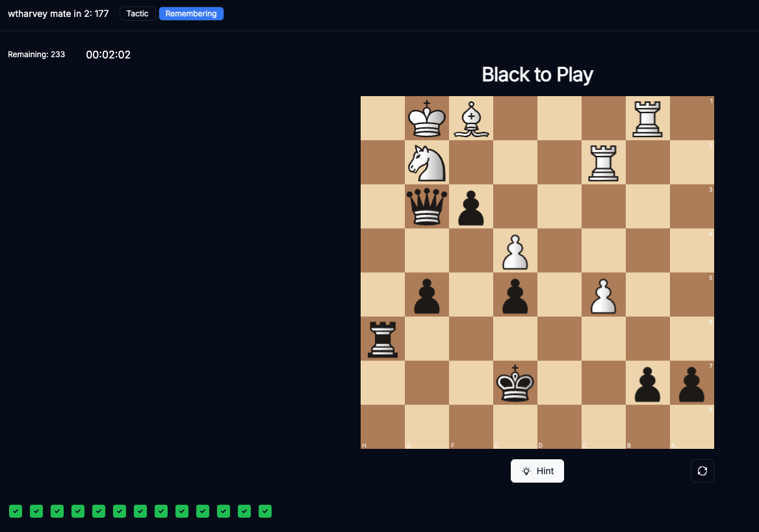
Task: Select the black rook on h6
Action: [x=383, y=339]
